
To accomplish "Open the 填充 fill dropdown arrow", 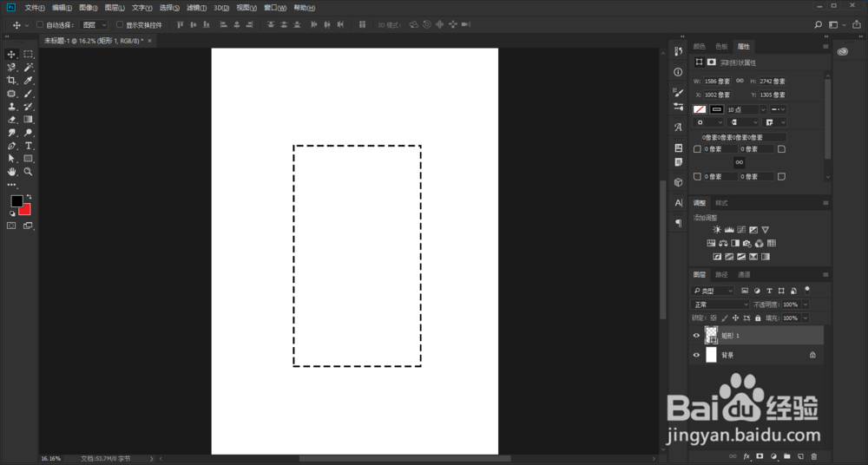I will [x=806, y=318].
